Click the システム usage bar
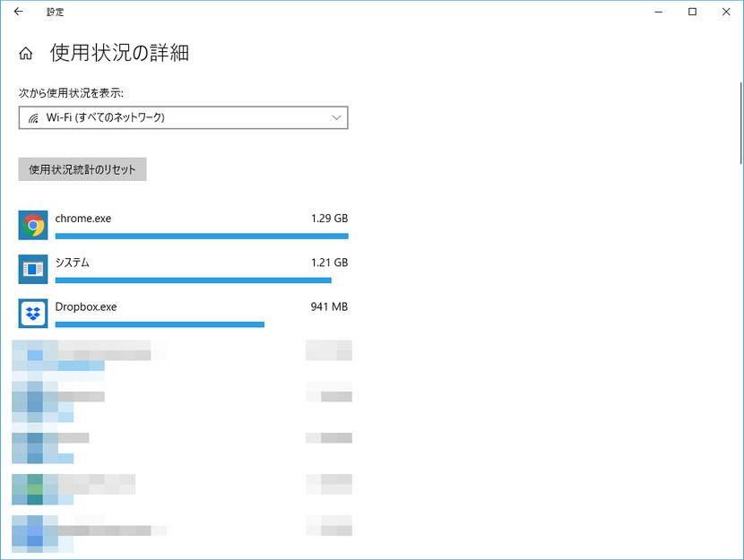 tap(193, 280)
